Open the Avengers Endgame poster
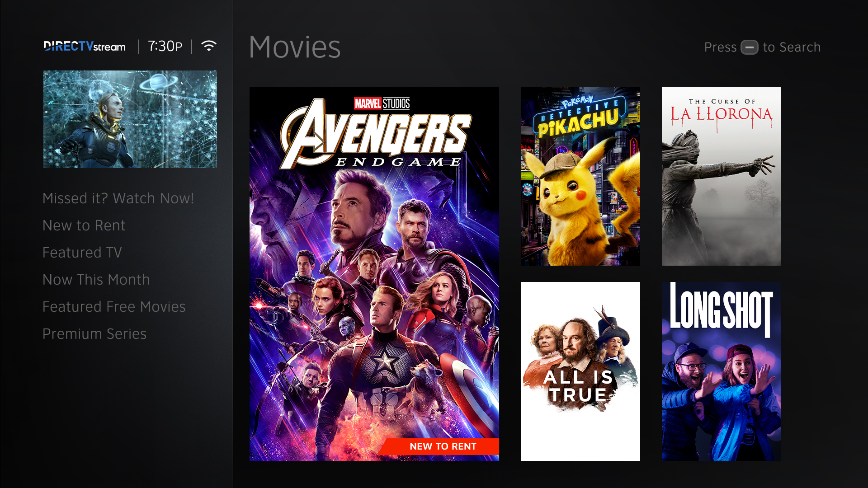This screenshot has width=868, height=488. (x=374, y=274)
